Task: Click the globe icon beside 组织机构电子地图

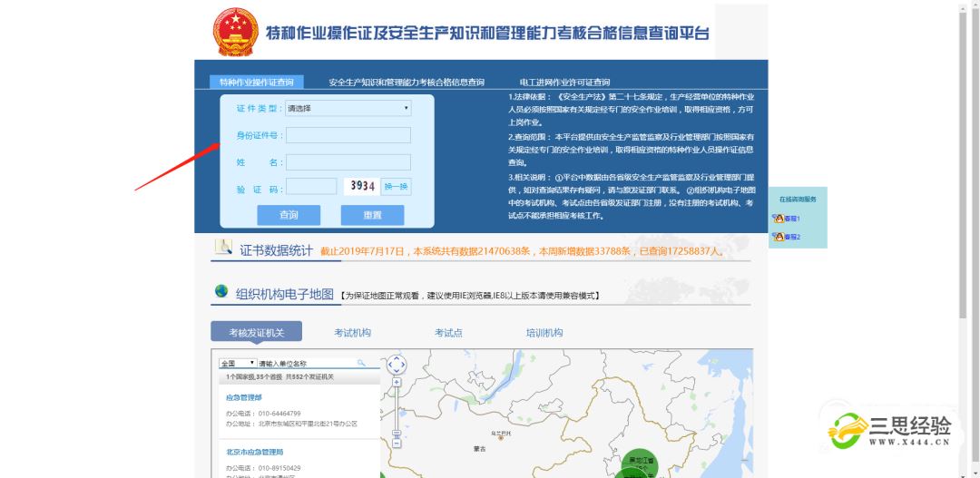Action: pyautogui.click(x=221, y=292)
